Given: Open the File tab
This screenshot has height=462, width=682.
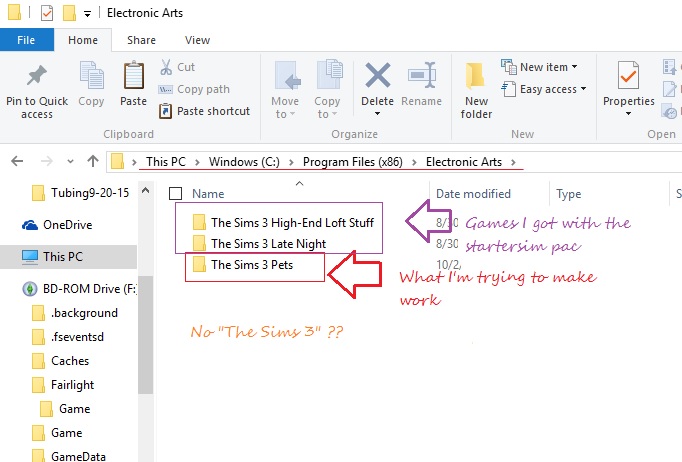Looking at the screenshot, I should (x=27, y=40).
